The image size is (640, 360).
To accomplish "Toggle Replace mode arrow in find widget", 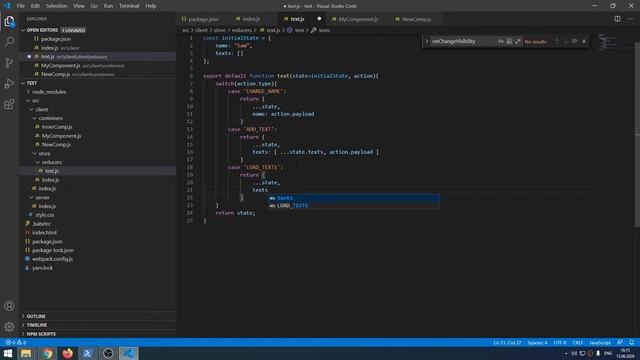I will click(x=427, y=41).
